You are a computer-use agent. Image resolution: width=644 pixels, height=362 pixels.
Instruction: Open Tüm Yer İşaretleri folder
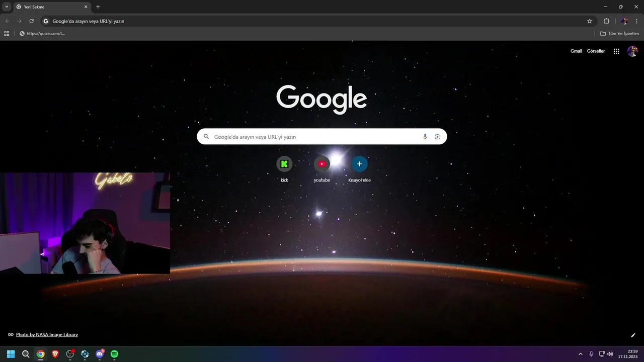point(620,34)
